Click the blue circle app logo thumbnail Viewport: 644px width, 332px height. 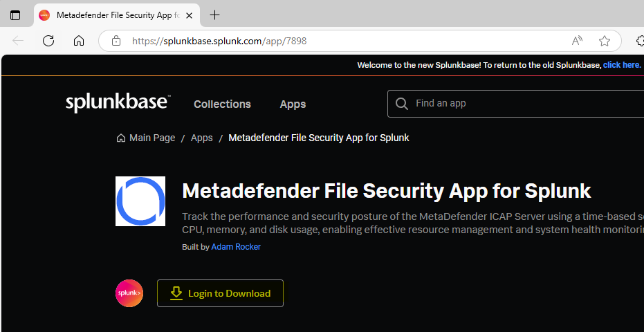(x=140, y=201)
